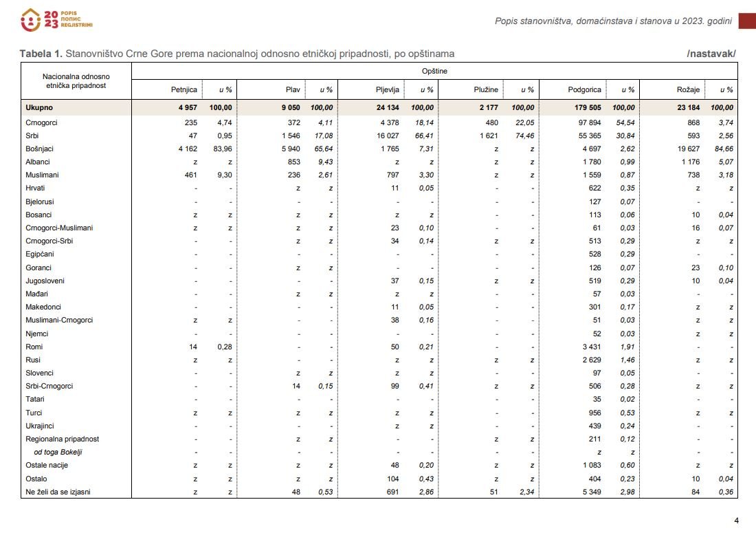Click the value 97 894 for Podgorica Crnogorci
Screen dimensions: 756x535
click(590, 122)
